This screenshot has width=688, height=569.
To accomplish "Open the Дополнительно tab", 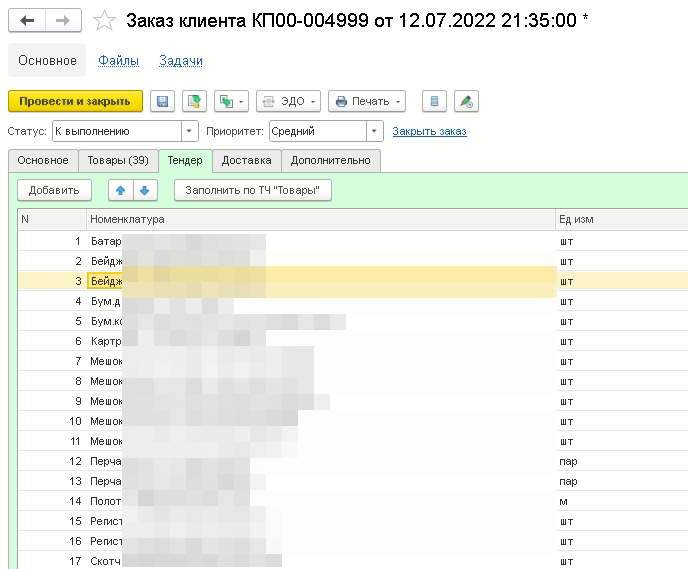I will [331, 160].
